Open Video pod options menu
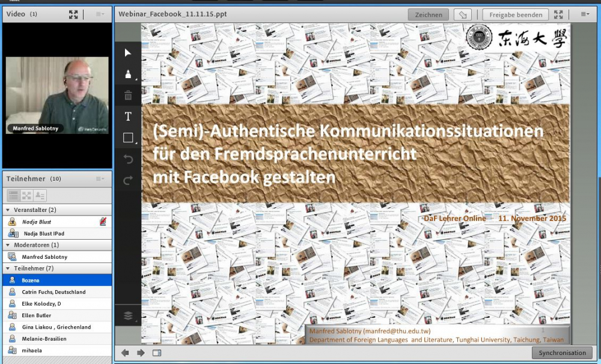This screenshot has height=364, width=601. coord(100,14)
